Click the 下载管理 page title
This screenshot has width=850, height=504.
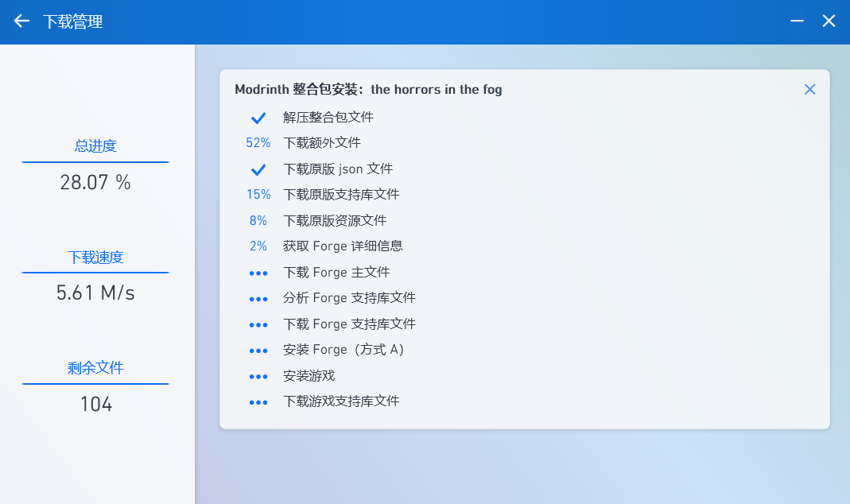click(x=72, y=21)
